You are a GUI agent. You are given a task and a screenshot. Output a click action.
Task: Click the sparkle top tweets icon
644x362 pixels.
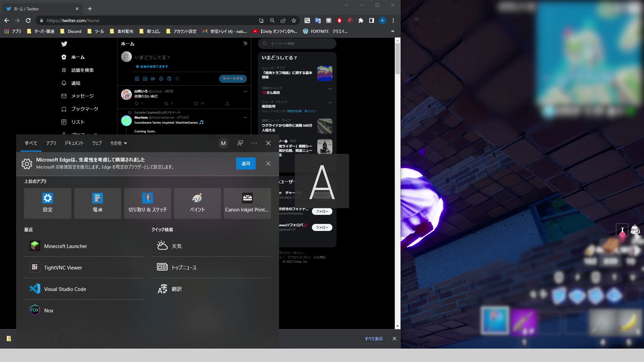click(245, 44)
